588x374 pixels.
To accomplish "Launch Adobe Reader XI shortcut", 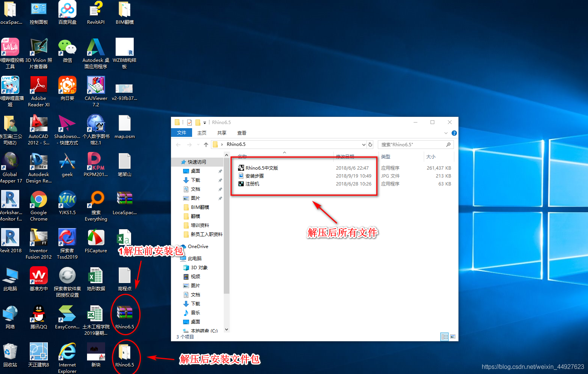I will 39,92.
